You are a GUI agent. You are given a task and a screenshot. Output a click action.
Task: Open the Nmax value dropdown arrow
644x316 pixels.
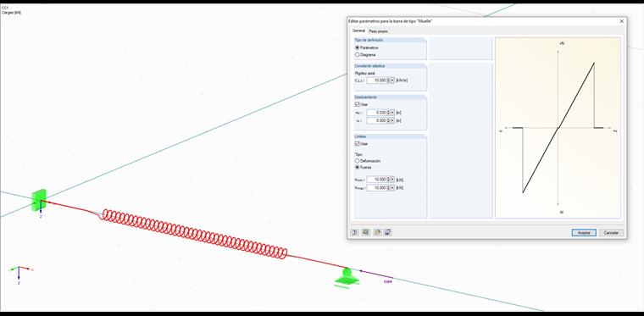click(x=392, y=187)
